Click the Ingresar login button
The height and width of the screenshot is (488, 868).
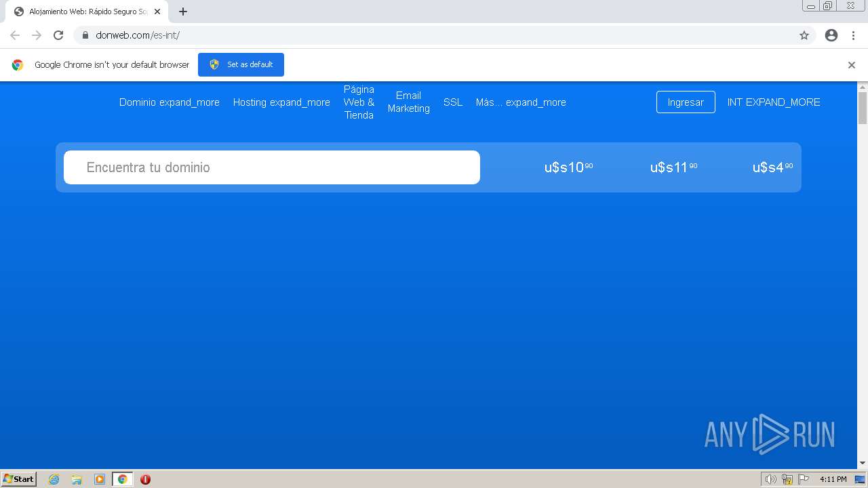[686, 102]
